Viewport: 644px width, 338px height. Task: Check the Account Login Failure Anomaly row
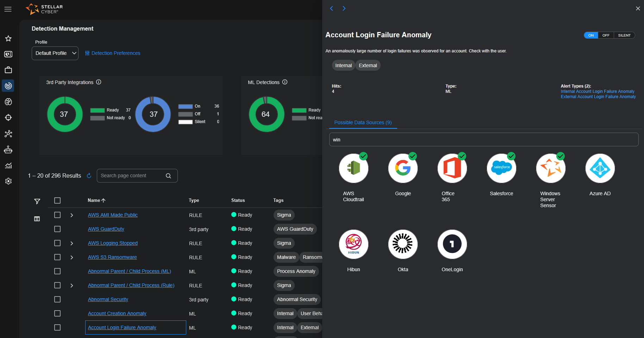[57, 327]
